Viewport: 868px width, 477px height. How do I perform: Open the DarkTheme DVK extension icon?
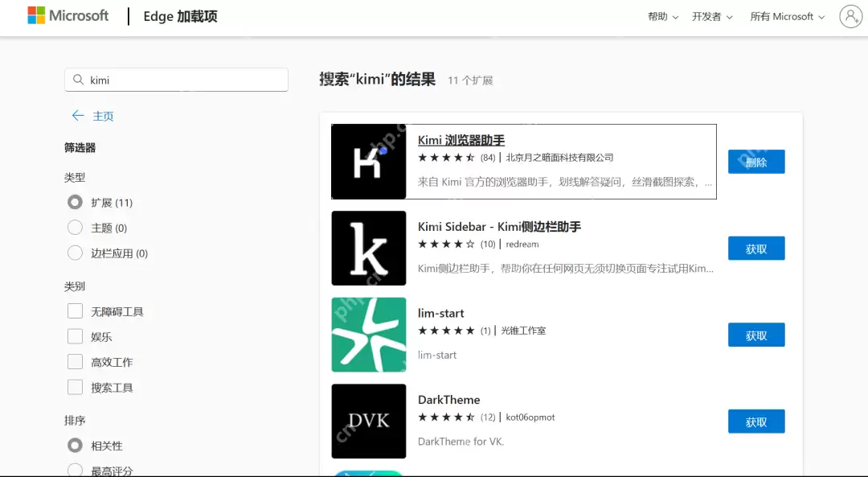tap(368, 421)
